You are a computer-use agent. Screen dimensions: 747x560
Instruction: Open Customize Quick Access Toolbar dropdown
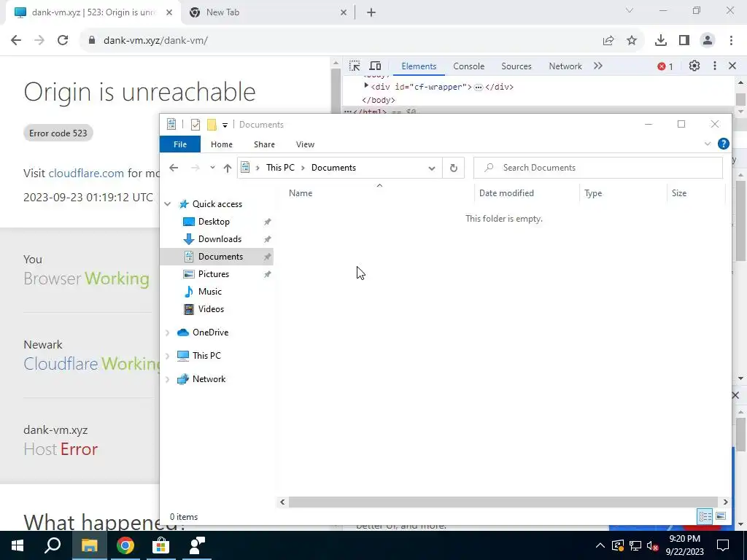click(225, 125)
